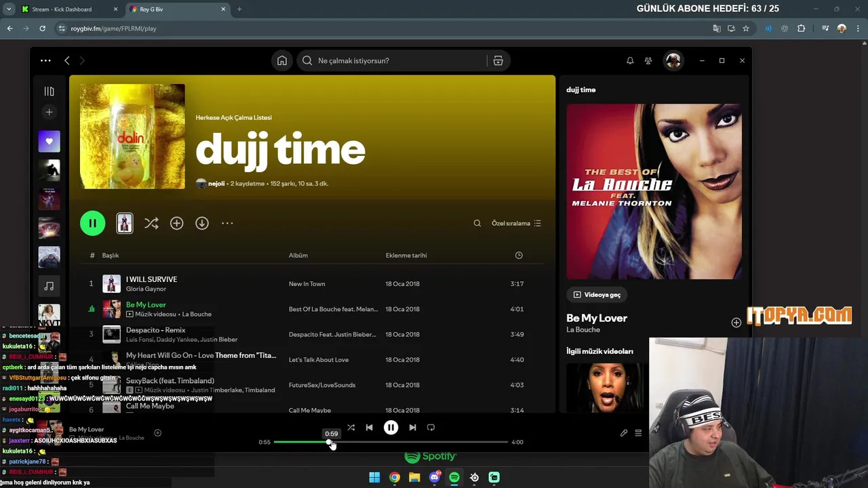
Task: Sort tracks by Albüm column header
Action: [298, 256]
